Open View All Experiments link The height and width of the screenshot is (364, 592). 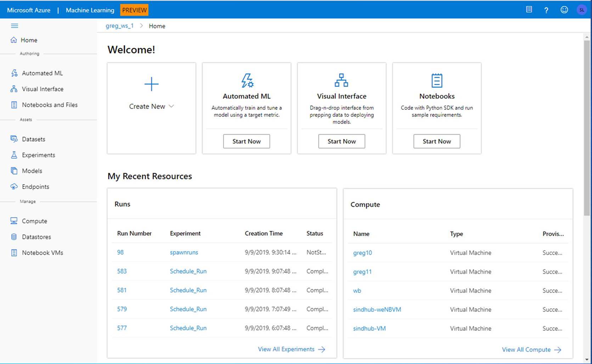point(286,349)
